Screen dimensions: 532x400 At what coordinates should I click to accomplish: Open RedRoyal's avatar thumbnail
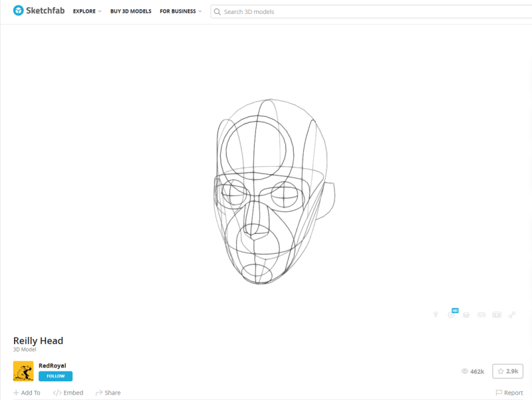tap(23, 371)
